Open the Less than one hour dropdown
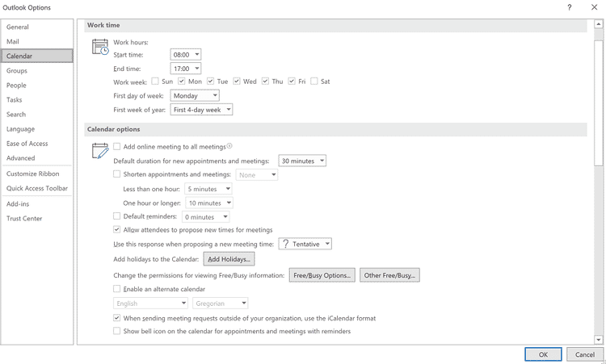The width and height of the screenshot is (606, 364). click(208, 189)
